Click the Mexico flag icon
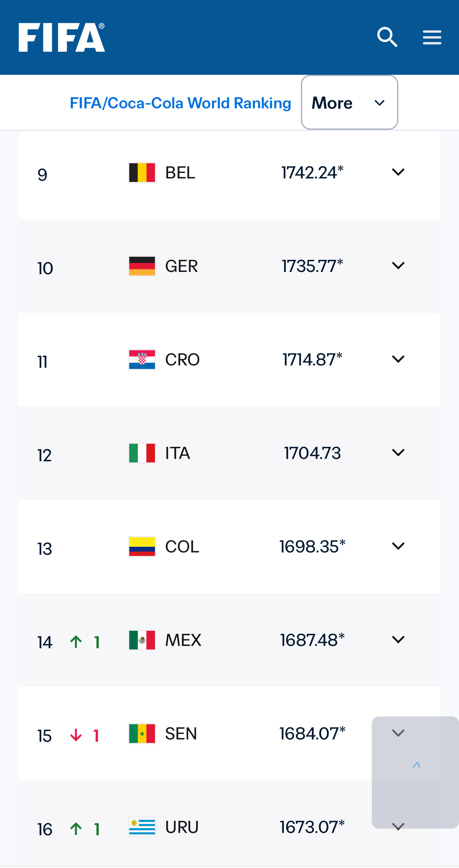Screen dimensions: 459x868 [x=142, y=640]
